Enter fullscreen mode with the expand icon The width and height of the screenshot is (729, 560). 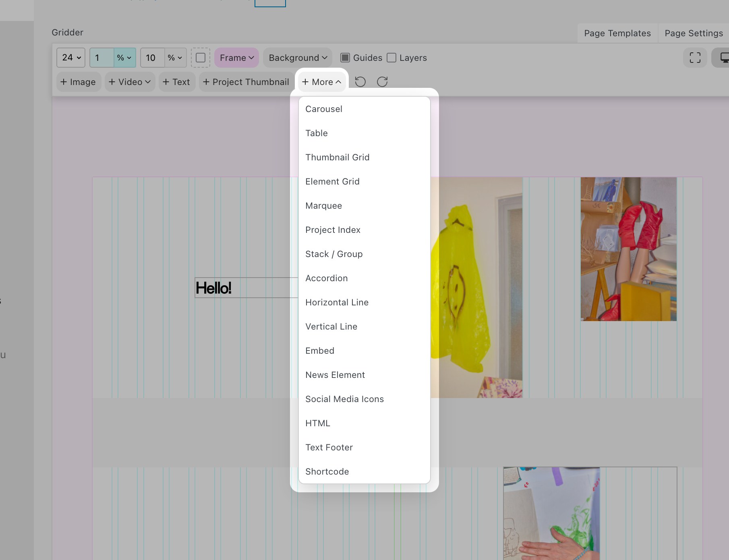[x=695, y=58]
